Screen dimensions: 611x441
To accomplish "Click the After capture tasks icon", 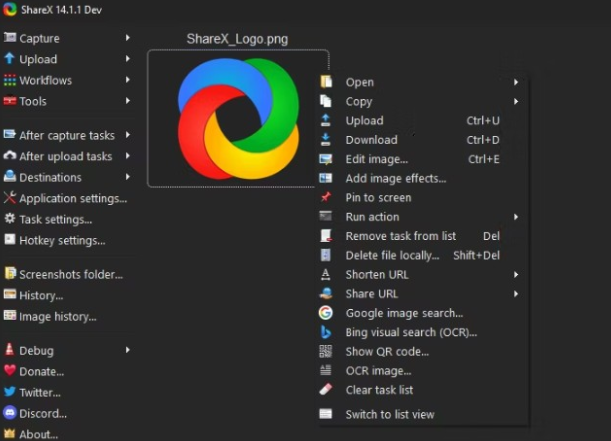I will (x=10, y=135).
